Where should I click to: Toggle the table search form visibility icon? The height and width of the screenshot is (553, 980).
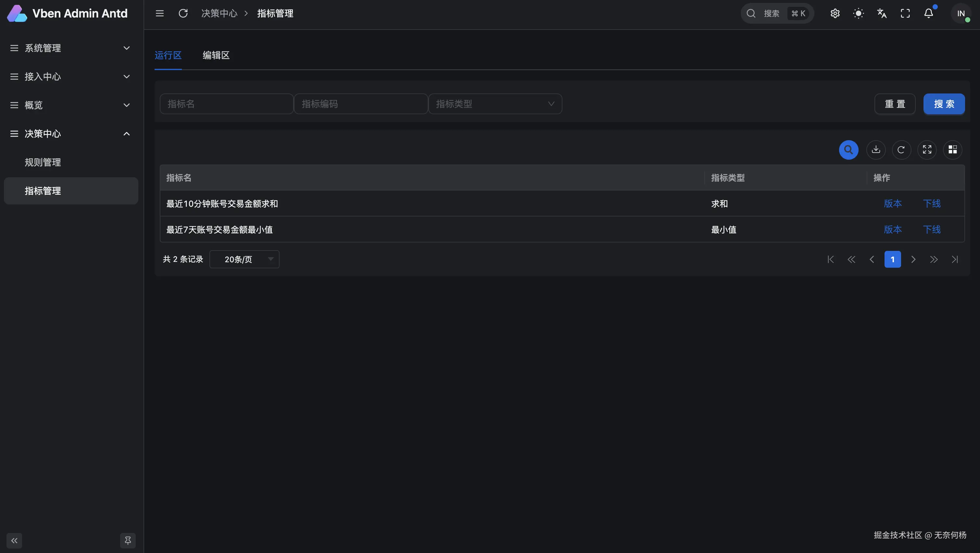848,150
